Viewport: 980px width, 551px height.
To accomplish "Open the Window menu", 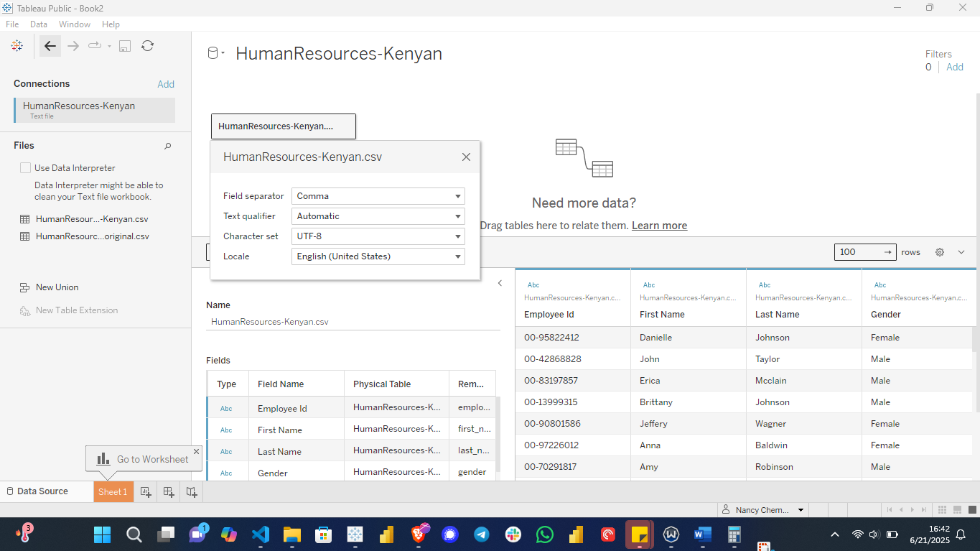I will click(x=75, y=24).
